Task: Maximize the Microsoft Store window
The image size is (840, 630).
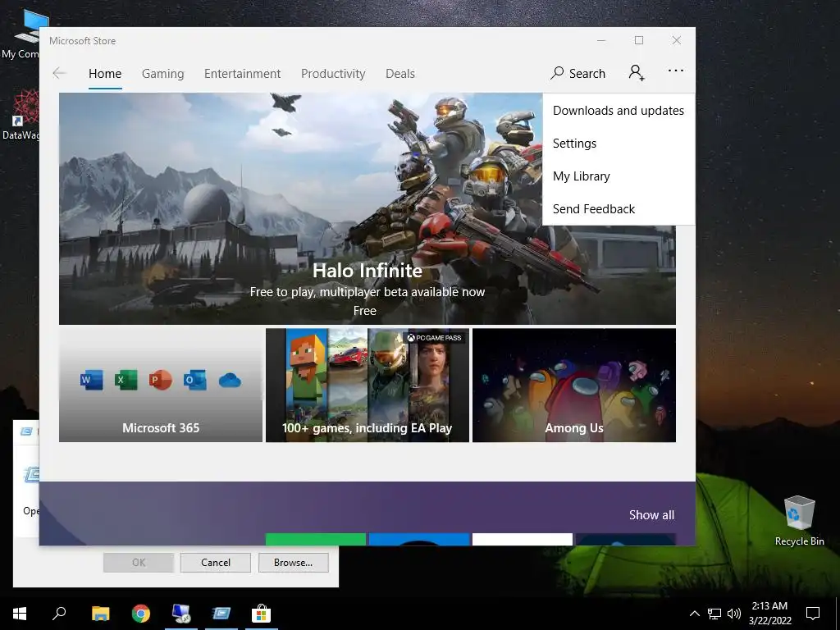Action: pyautogui.click(x=638, y=40)
